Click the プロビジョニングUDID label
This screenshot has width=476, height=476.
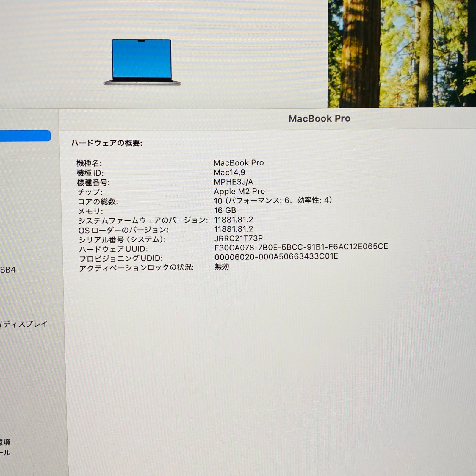click(x=121, y=259)
